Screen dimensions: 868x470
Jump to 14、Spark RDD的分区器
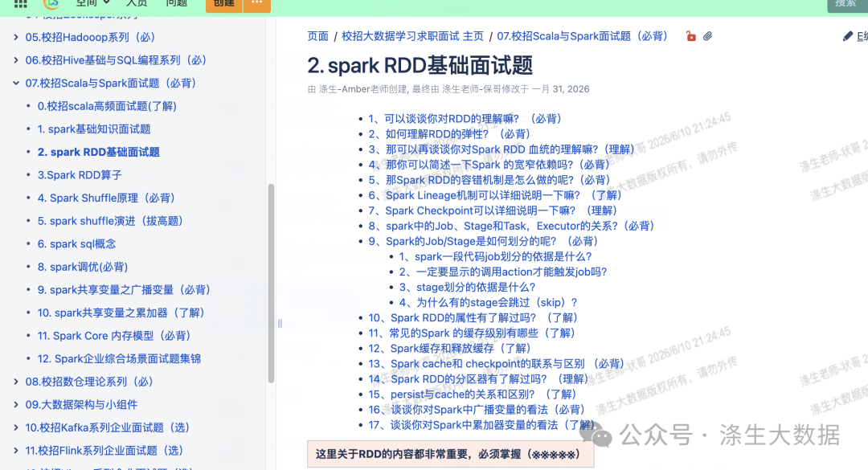(478, 379)
